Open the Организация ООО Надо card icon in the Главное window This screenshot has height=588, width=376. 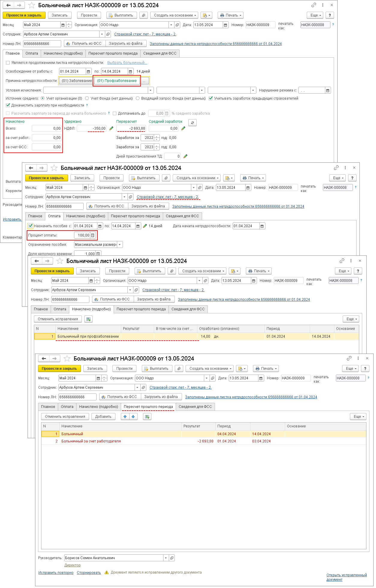[177, 25]
